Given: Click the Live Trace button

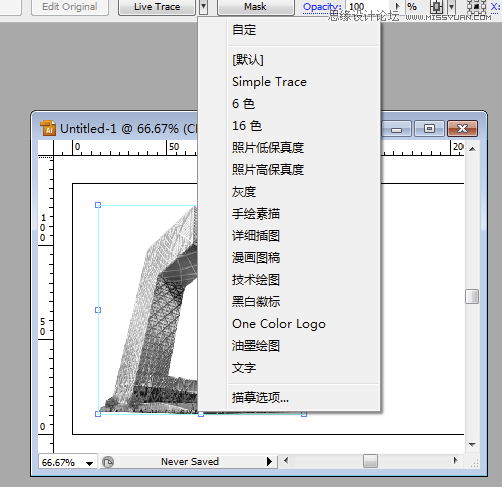Looking at the screenshot, I should 157,7.
